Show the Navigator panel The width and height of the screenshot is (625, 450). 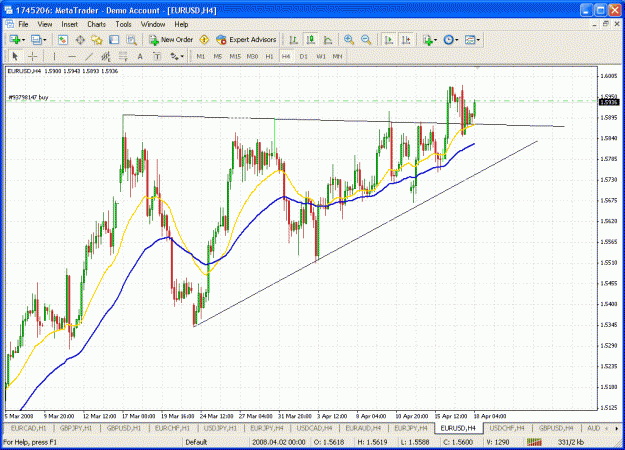point(97,40)
